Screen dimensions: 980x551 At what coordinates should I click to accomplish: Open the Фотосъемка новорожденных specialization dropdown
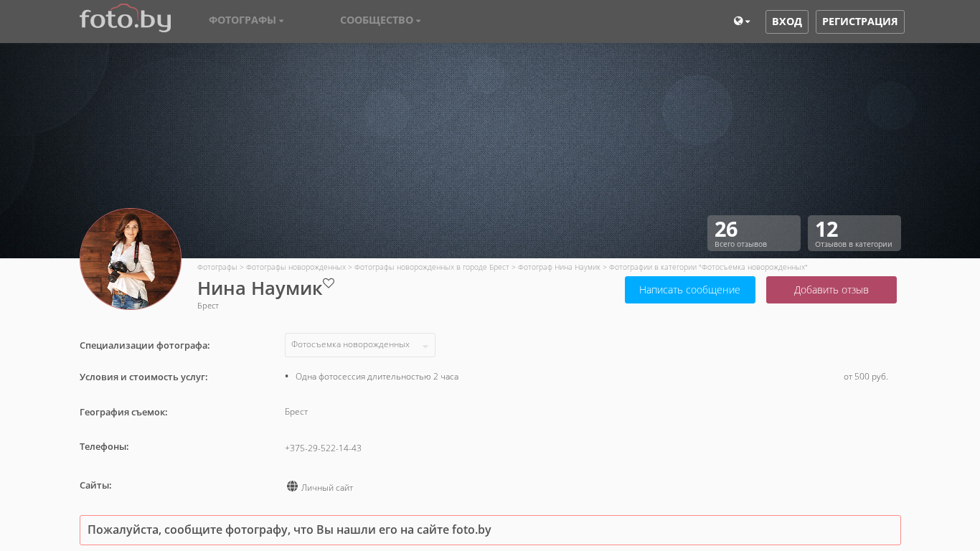pyautogui.click(x=359, y=345)
